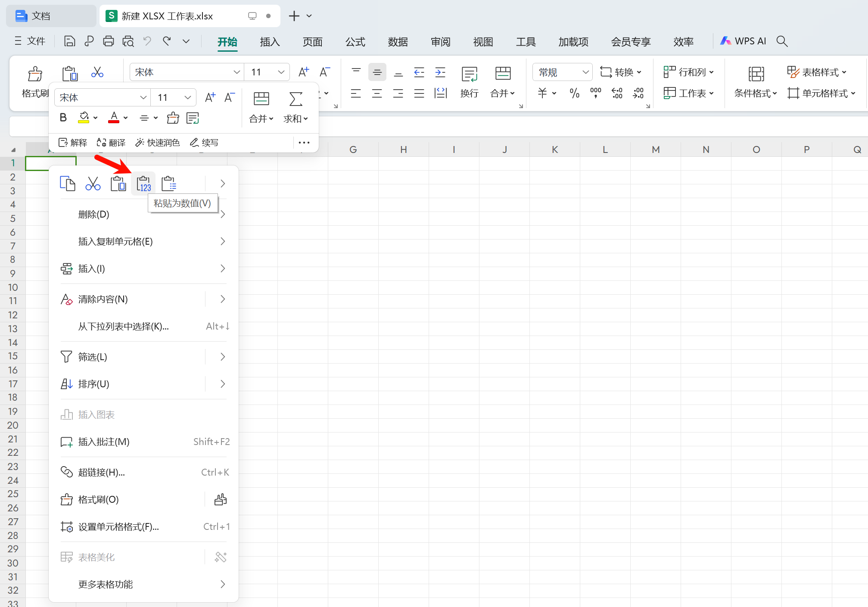868x607 pixels.
Task: Switch to the 插入 ribbon tab
Action: click(270, 42)
